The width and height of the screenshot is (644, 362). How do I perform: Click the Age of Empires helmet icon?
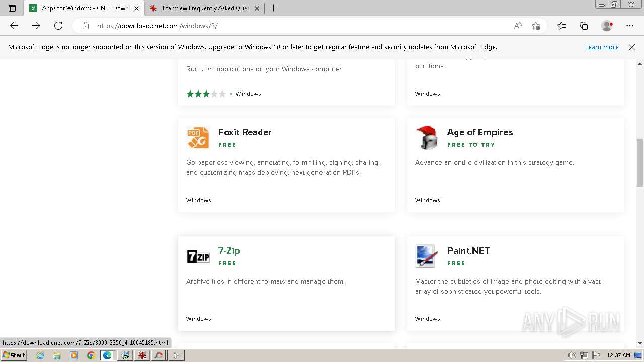point(427,137)
